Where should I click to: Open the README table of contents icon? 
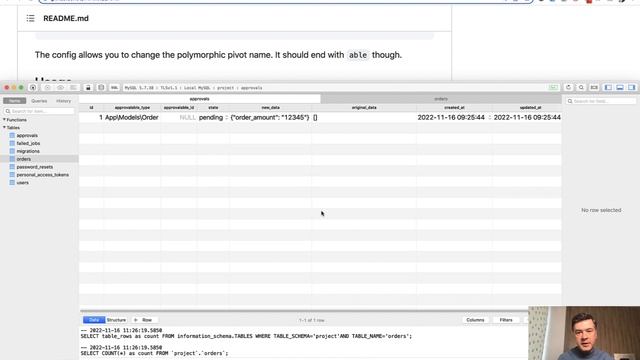click(31, 18)
